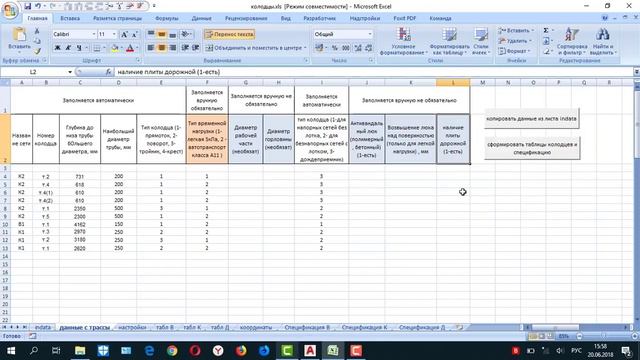Image resolution: width=640 pixels, height=360 pixels.
Task: Open Стили ячеек cell styles
Action: pyautogui.click(x=481, y=41)
